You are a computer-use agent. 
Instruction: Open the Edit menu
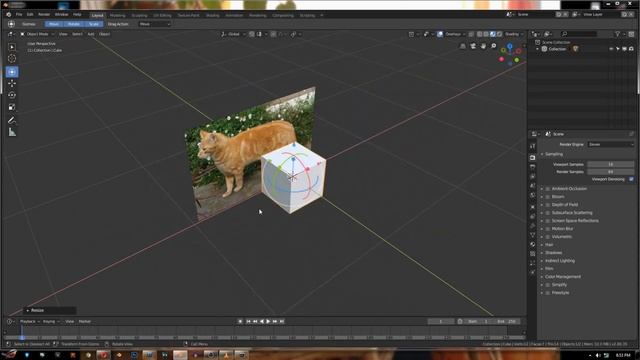coord(30,15)
